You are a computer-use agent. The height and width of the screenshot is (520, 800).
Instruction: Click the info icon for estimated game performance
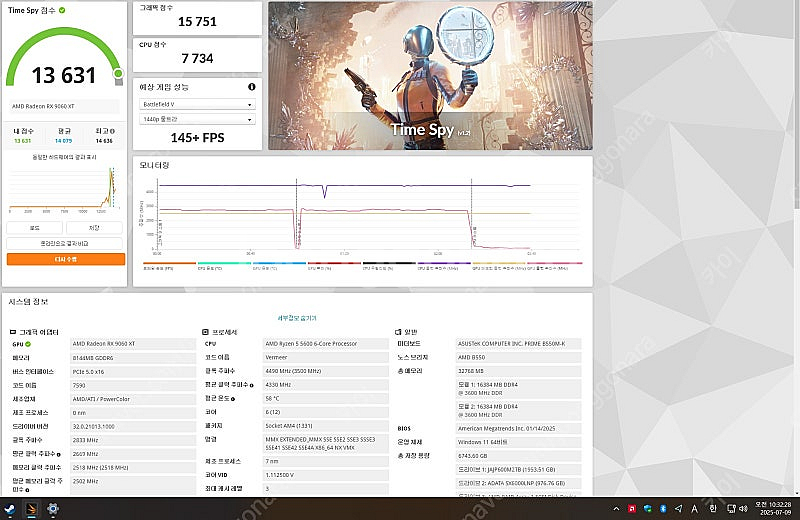point(251,87)
